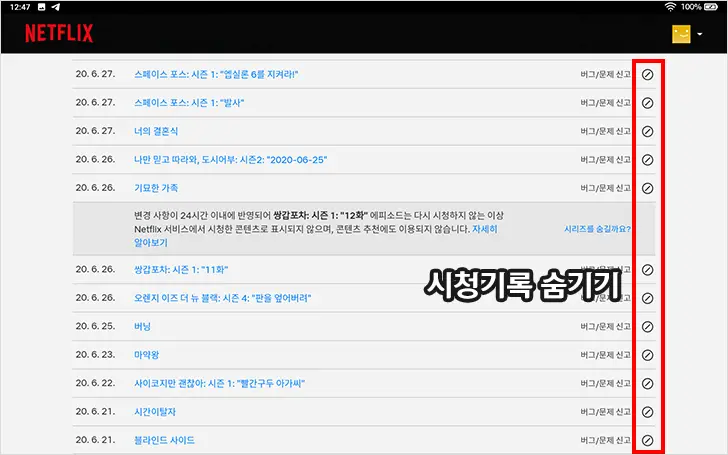Open 스페이스 포스: 시즌 1: "발사" title

[189, 103]
